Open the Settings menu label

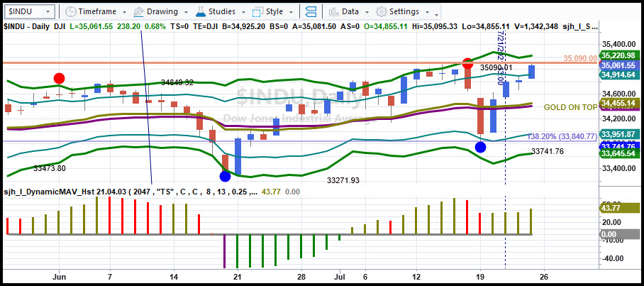[x=404, y=11]
